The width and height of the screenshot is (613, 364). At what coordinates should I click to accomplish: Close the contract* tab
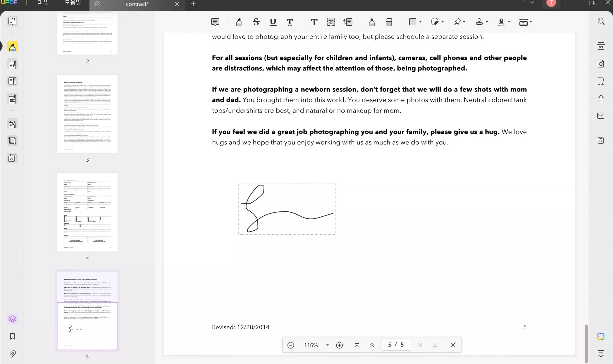click(x=177, y=4)
